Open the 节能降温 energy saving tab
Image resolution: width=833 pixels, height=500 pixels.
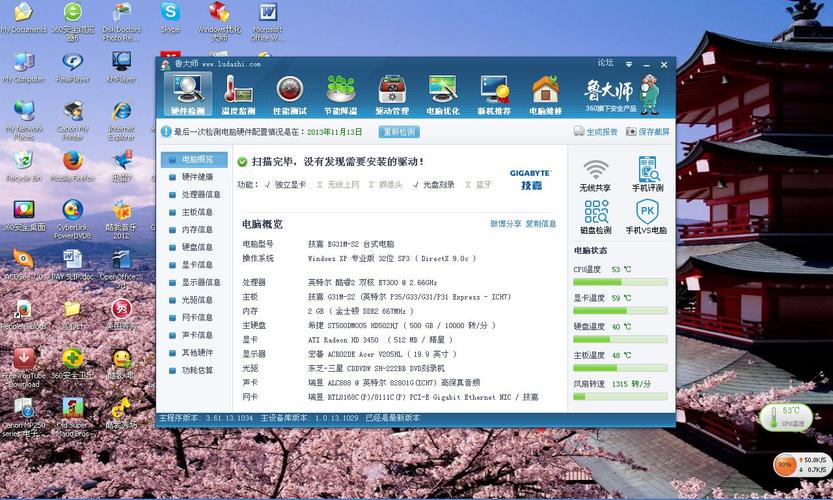click(341, 95)
